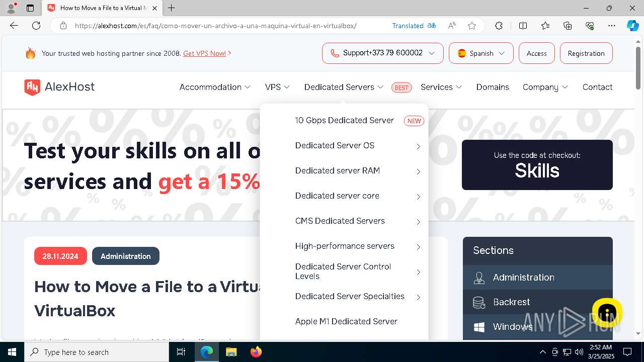Viewport: 644px width, 362px height.
Task: Select Apple M1 Dedicated Server
Action: click(346, 322)
